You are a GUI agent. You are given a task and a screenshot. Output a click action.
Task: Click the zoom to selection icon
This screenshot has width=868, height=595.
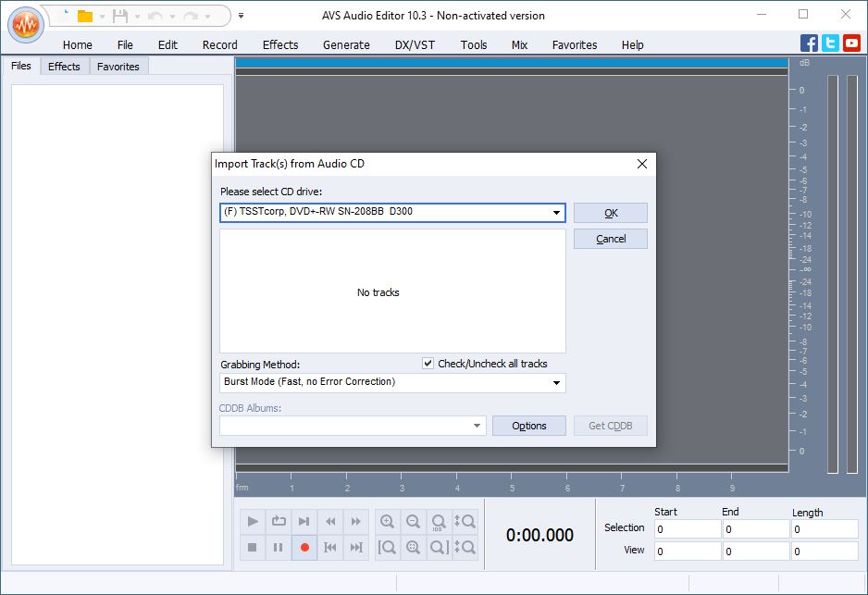pos(413,548)
